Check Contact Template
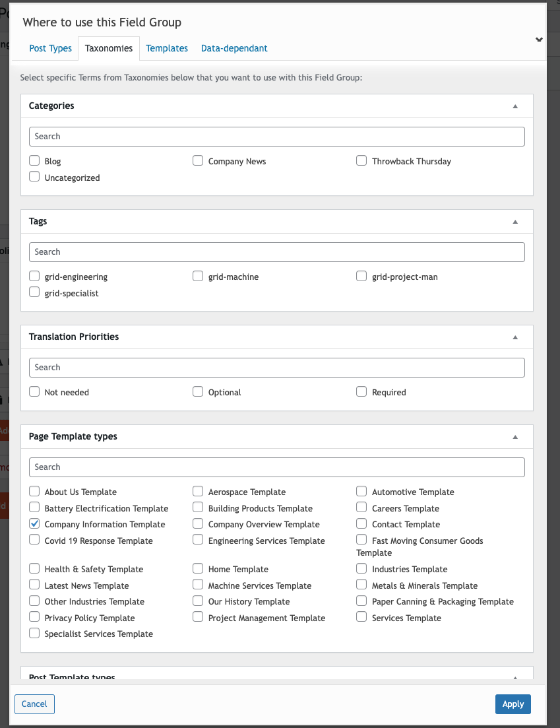This screenshot has height=728, width=560. click(x=361, y=523)
